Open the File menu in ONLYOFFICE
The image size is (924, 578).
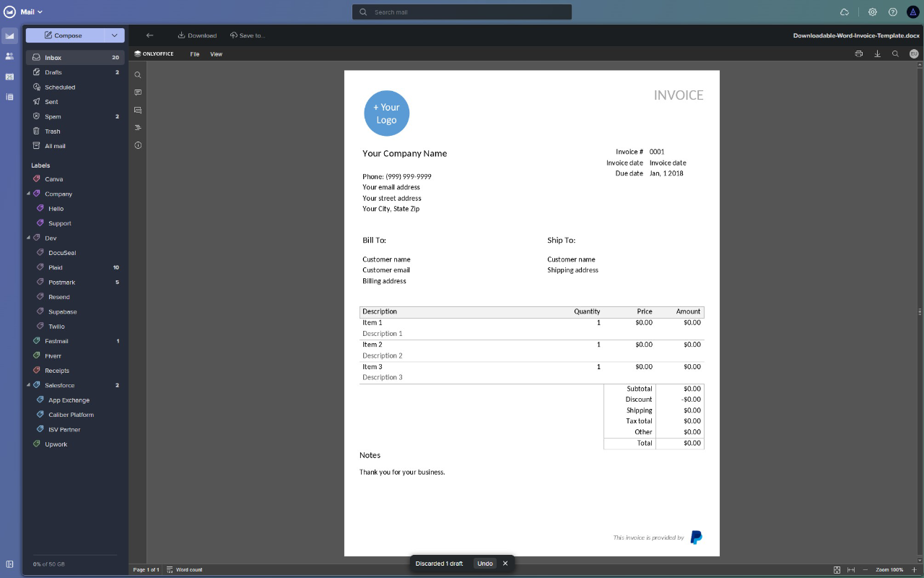click(194, 53)
